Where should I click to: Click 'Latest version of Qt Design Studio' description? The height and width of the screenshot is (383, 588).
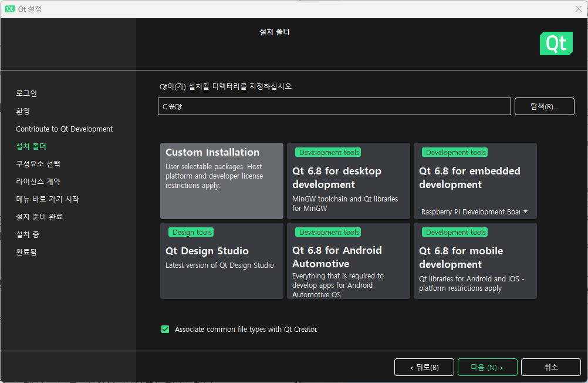pyautogui.click(x=219, y=266)
